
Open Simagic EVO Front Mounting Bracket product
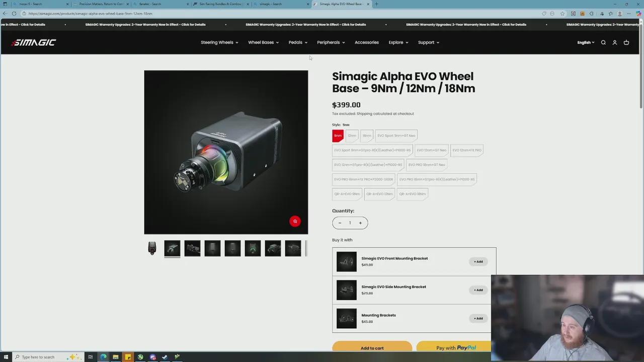tap(394, 258)
